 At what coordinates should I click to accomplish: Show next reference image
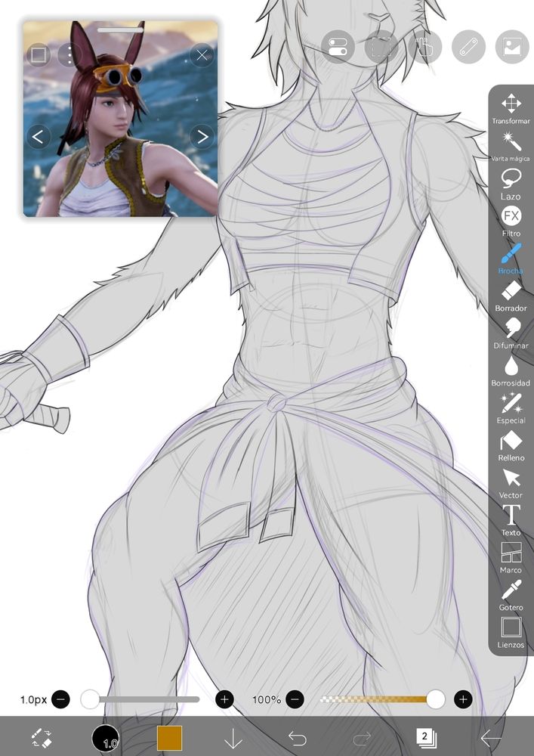click(202, 137)
